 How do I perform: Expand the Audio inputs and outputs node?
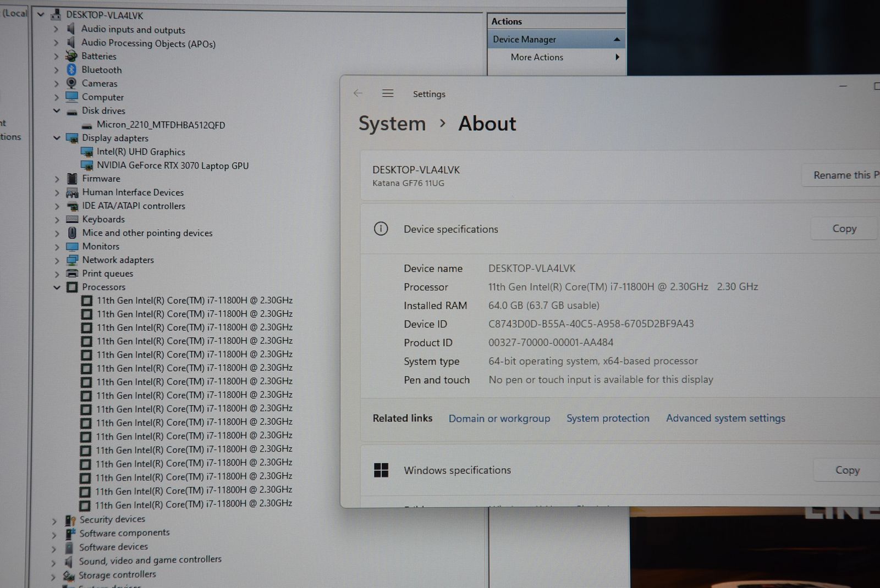56,29
